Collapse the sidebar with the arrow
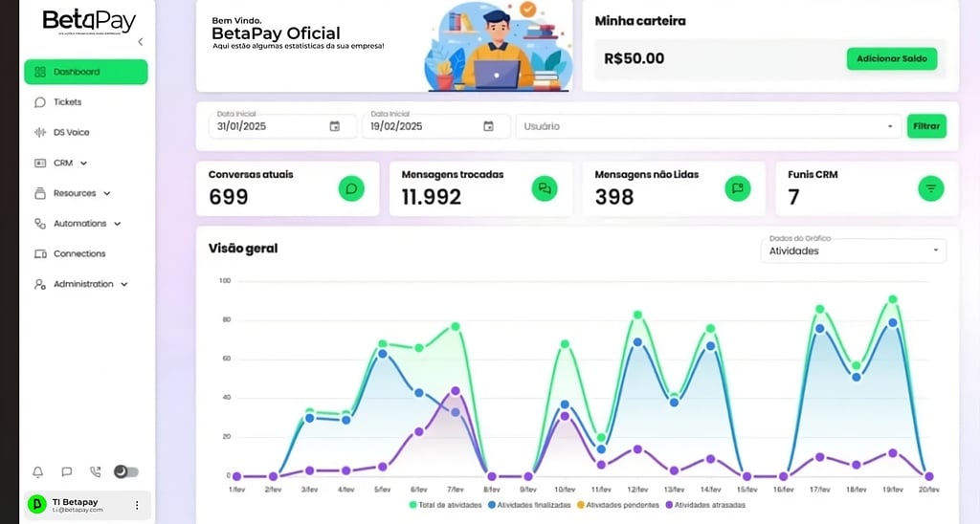The image size is (980, 524). click(141, 42)
